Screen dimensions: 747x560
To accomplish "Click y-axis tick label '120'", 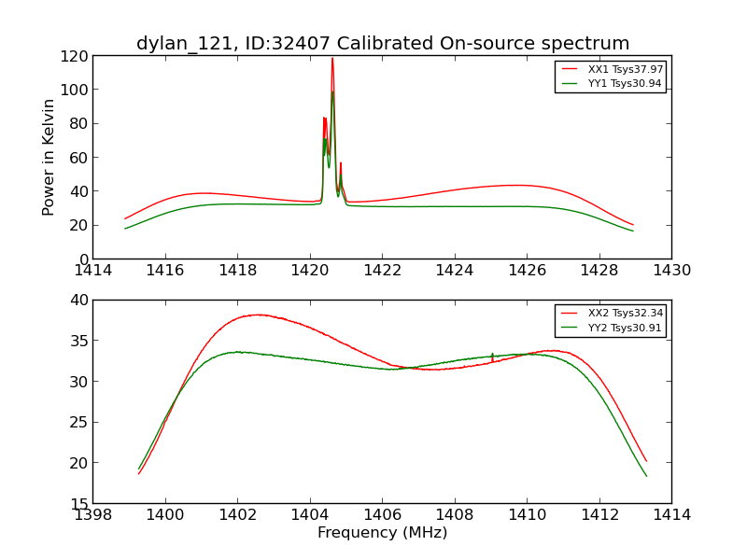I will tap(75, 57).
